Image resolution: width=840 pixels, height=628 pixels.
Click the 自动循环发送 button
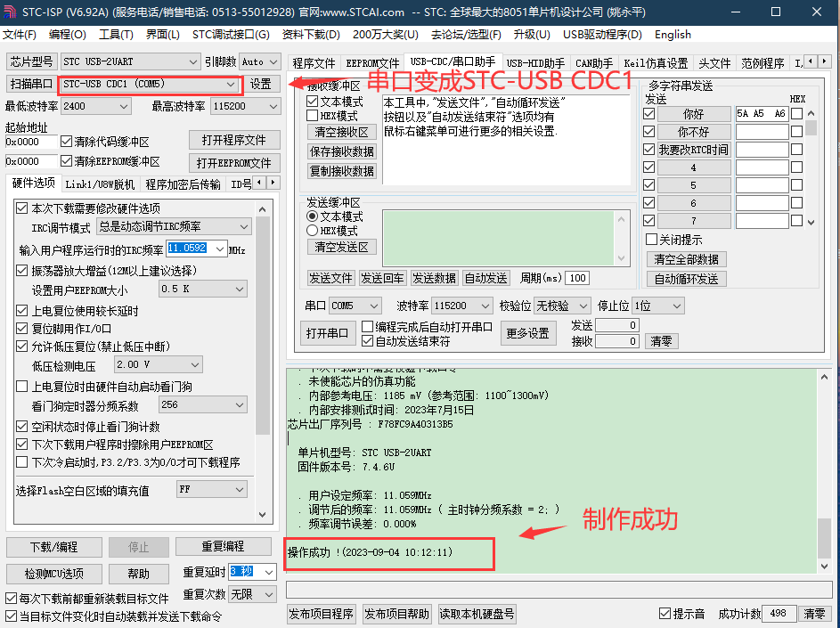pyautogui.click(x=686, y=279)
